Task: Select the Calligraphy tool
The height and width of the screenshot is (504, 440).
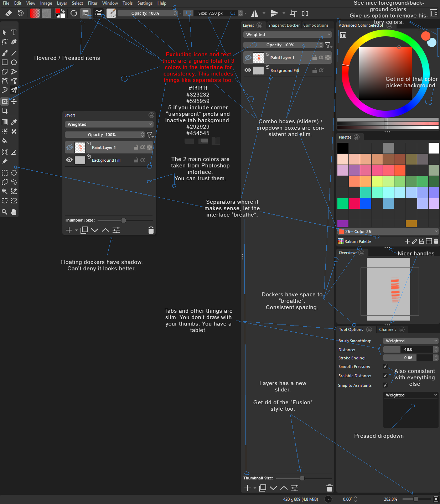Action: click(14, 42)
